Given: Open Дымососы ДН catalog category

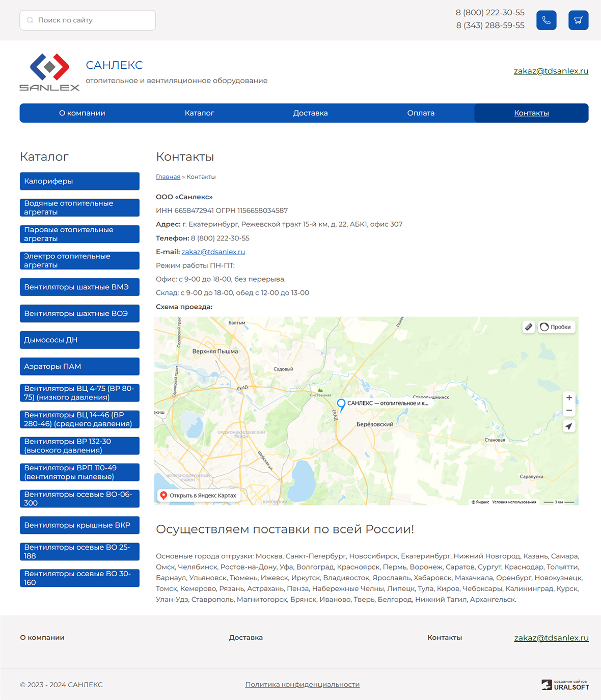Looking at the screenshot, I should [79, 340].
